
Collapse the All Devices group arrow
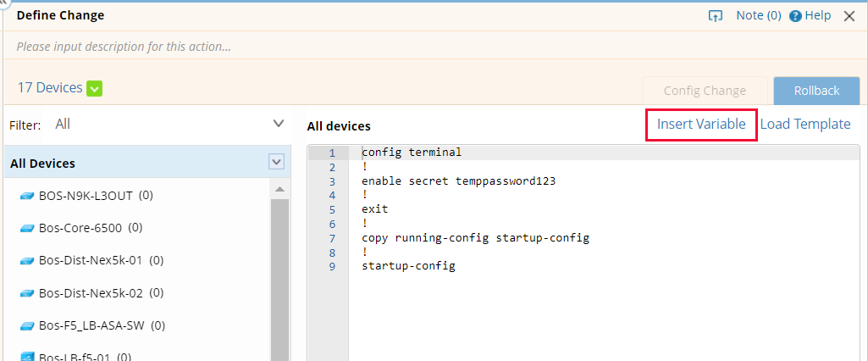[276, 162]
